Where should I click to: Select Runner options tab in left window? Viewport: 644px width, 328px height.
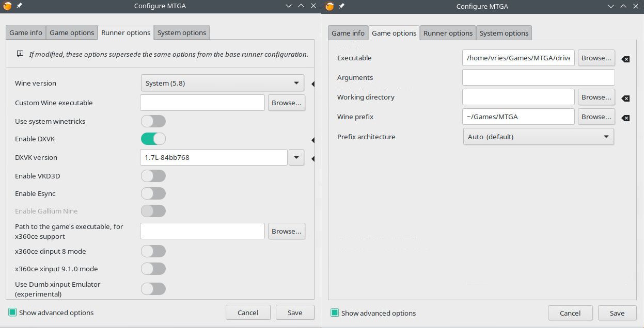(126, 32)
